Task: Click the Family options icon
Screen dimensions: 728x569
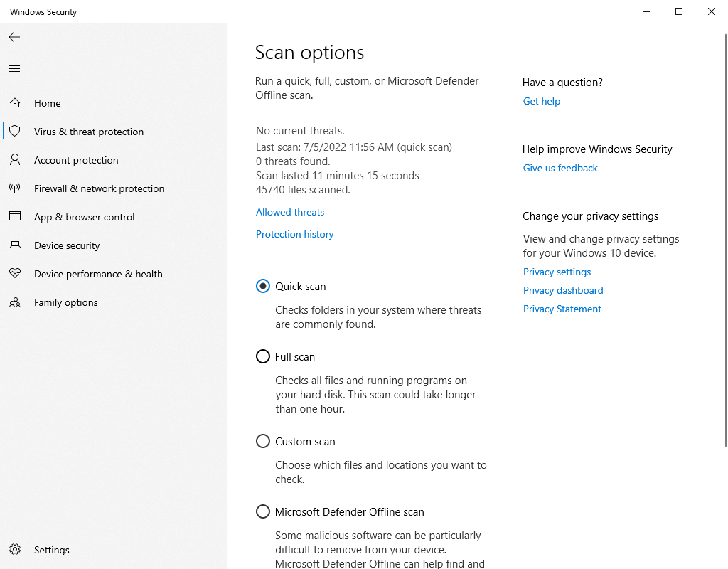Action: click(14, 302)
